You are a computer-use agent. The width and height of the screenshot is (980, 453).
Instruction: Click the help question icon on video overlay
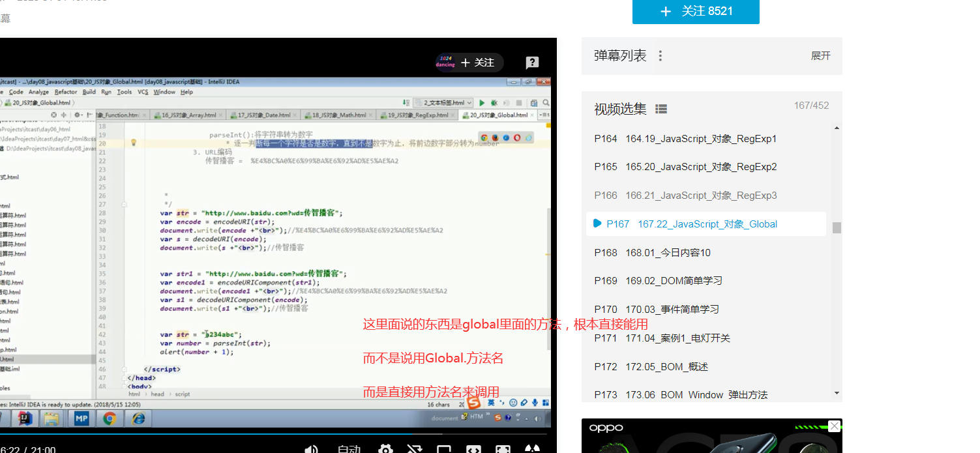(532, 63)
